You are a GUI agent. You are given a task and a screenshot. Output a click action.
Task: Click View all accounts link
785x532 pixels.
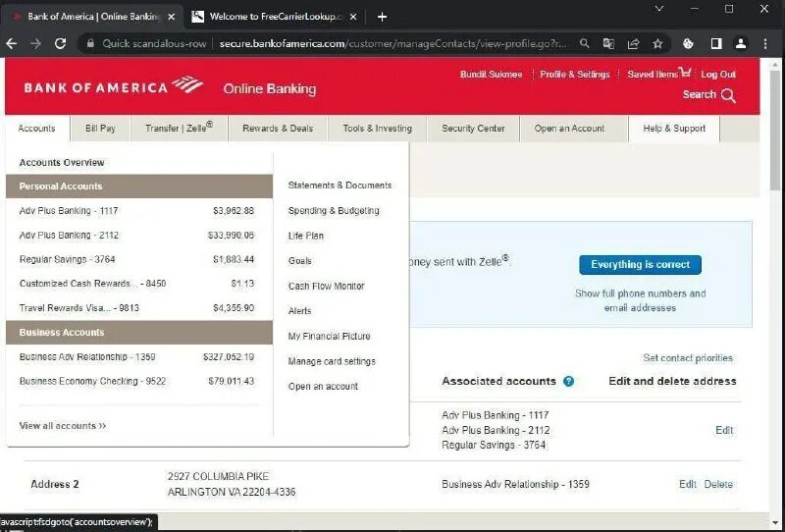coord(63,426)
